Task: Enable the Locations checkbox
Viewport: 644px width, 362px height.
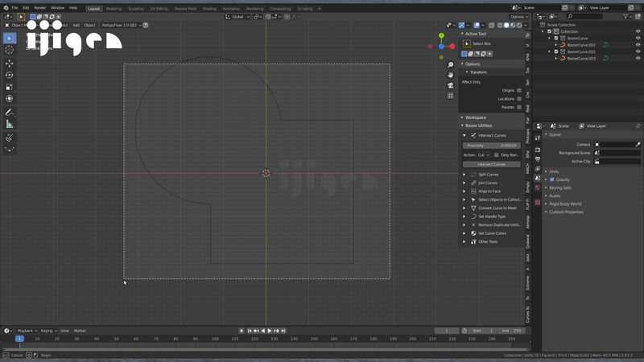Action: tap(519, 99)
